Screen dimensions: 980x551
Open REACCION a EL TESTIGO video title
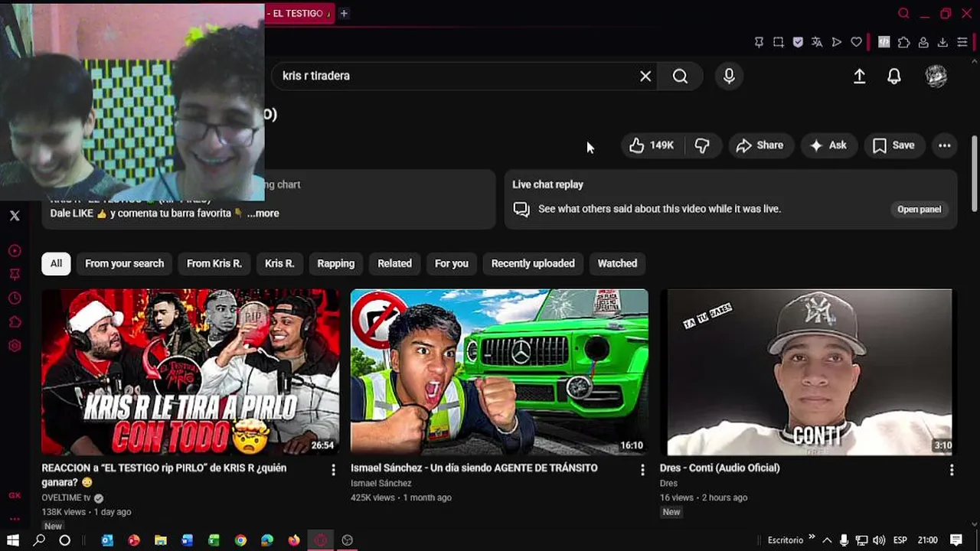coord(164,475)
